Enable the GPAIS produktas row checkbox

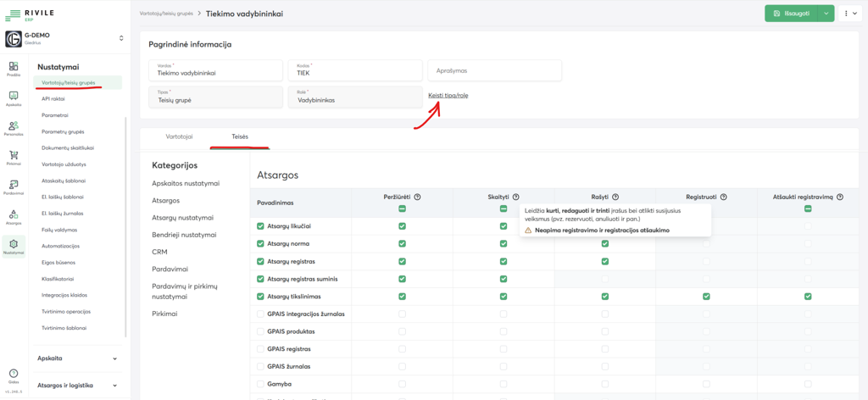tap(261, 331)
